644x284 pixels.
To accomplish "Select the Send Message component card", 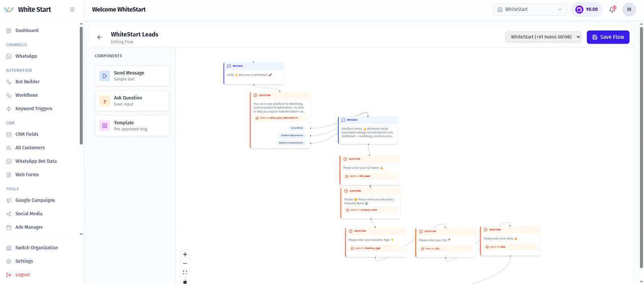I will tap(132, 76).
